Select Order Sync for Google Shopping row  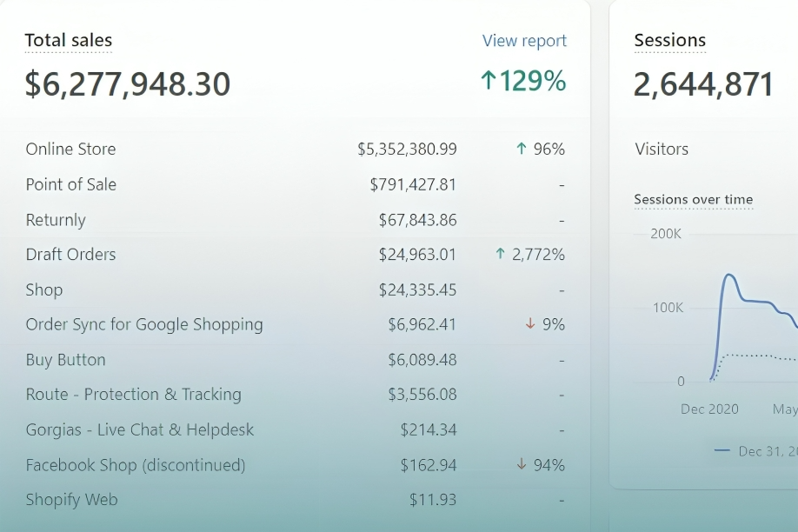tap(144, 324)
